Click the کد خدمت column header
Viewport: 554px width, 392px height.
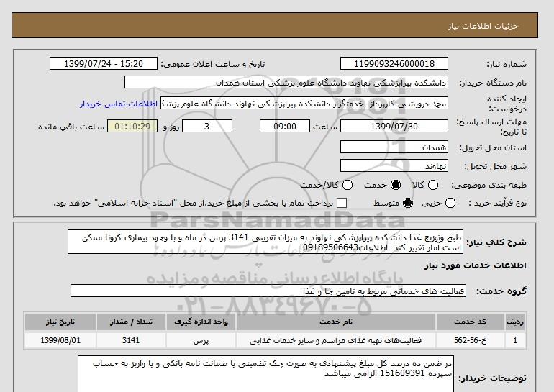tap(471, 322)
